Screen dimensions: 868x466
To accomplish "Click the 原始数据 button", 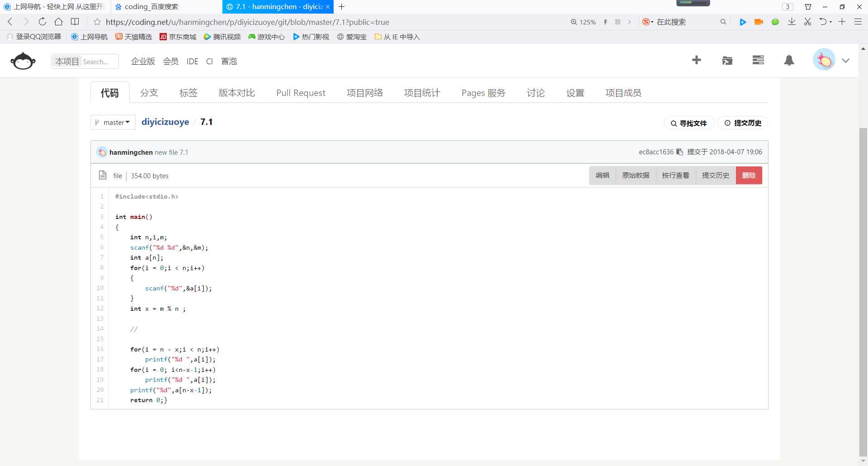I will [636, 176].
